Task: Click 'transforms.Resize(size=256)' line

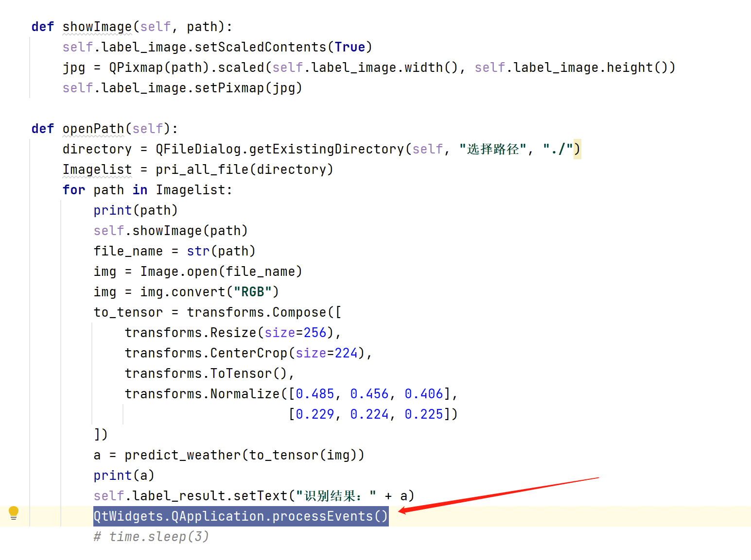Action: [x=233, y=333]
